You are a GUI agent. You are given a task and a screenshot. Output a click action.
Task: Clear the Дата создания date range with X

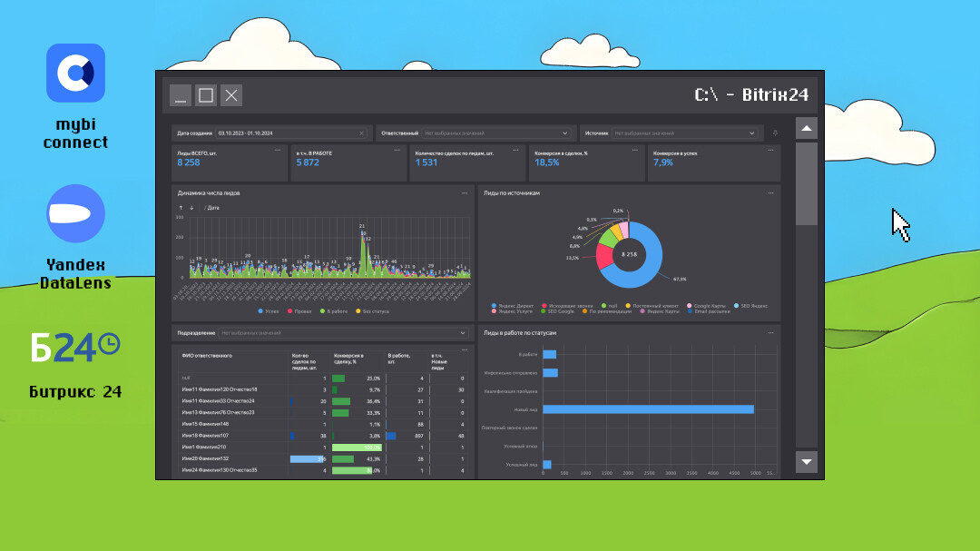click(362, 133)
